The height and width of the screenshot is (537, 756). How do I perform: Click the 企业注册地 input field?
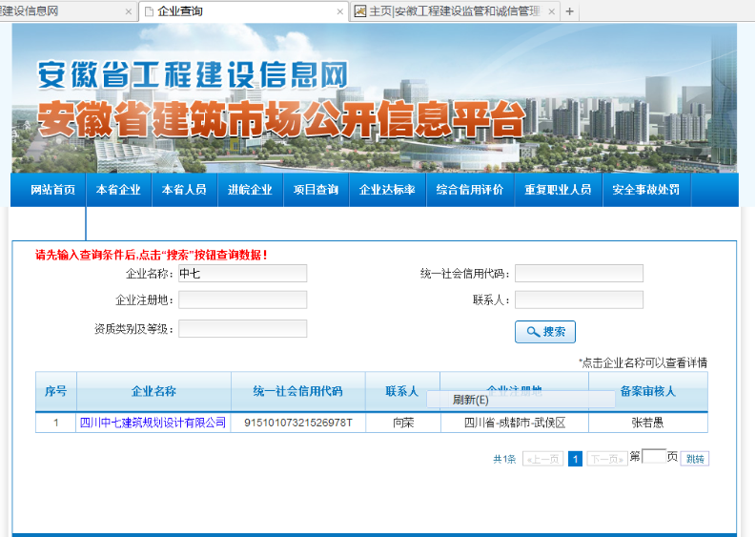point(242,300)
